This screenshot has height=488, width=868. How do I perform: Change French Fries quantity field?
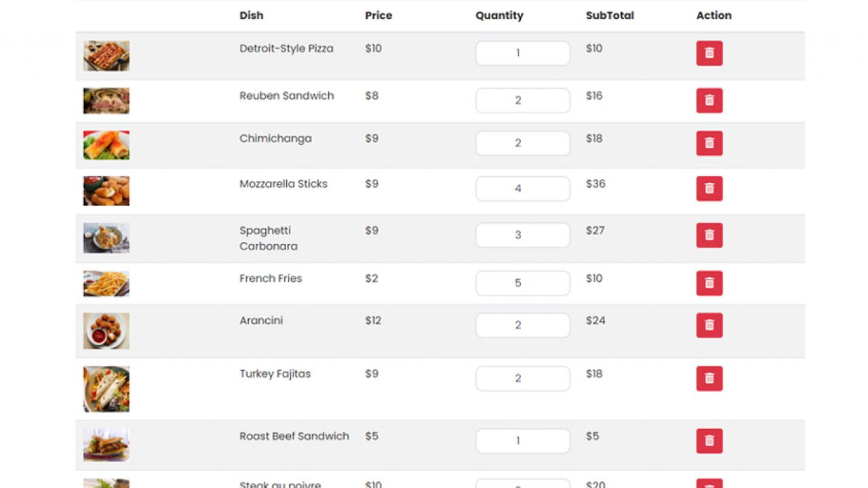523,283
